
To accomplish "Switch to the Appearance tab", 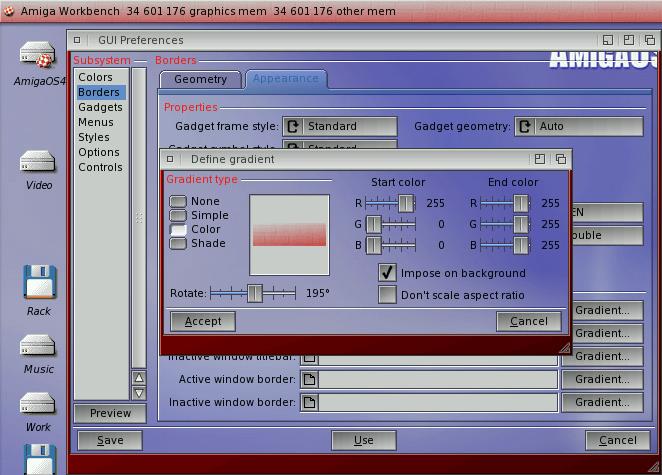I will [286, 79].
